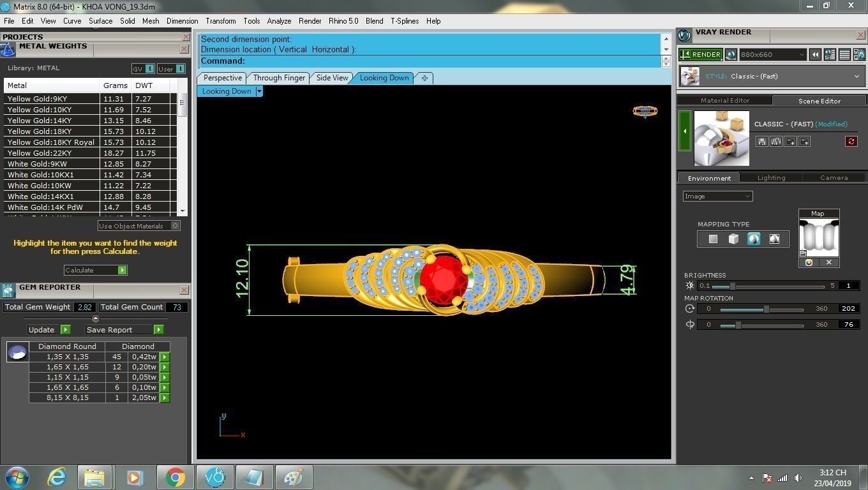Image resolution: width=868 pixels, height=490 pixels.
Task: Click green arrow for 1,15 X 1,15 row
Action: 165,377
